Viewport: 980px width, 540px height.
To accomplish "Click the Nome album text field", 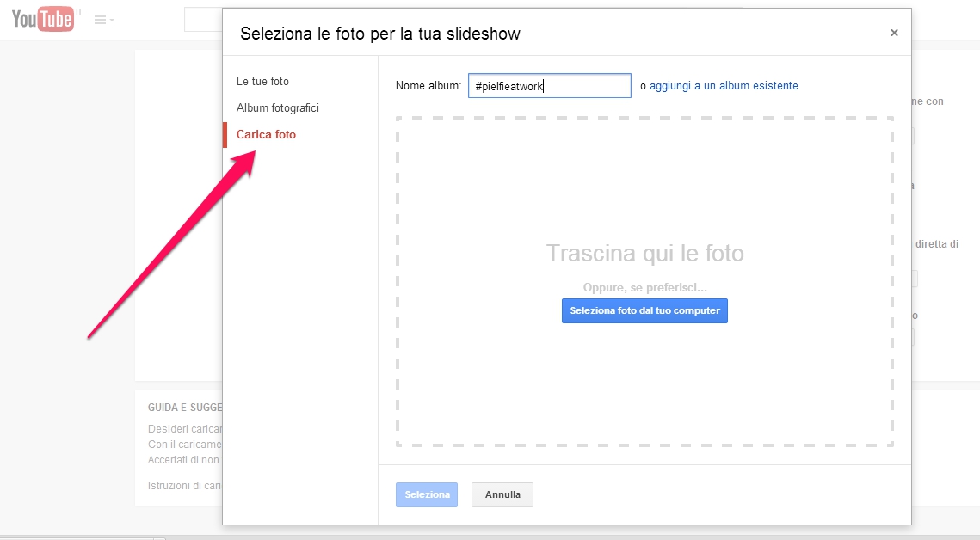I will coord(549,86).
